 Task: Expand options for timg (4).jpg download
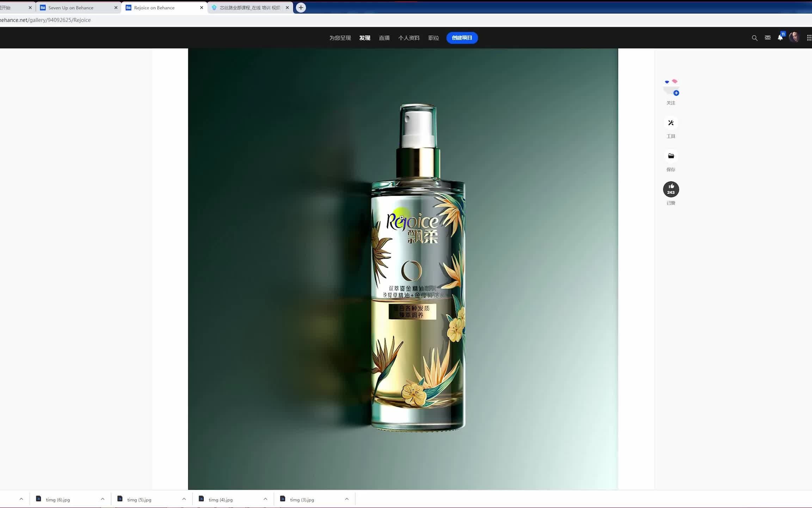pos(265,499)
